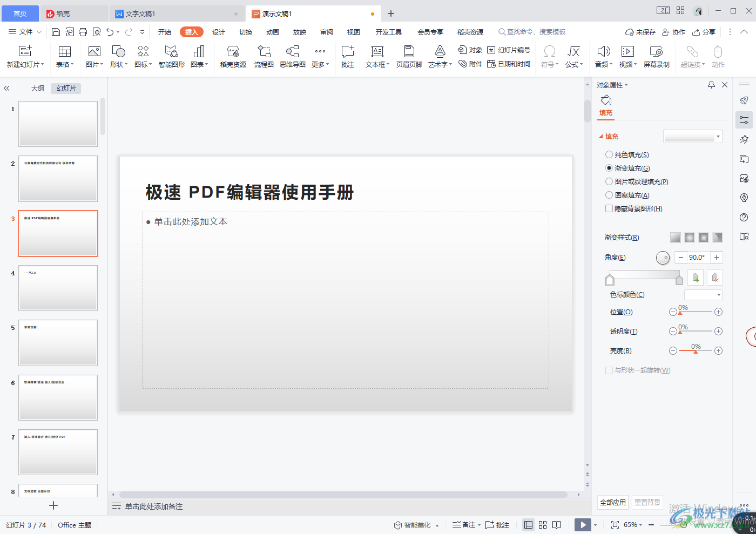
Task: Click the 单击此处添加备注 notes area
Action: click(154, 506)
